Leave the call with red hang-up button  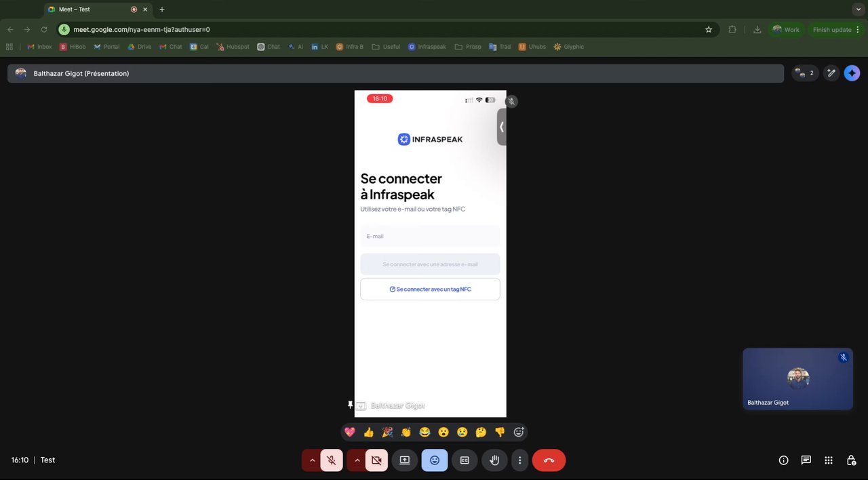[549, 460]
